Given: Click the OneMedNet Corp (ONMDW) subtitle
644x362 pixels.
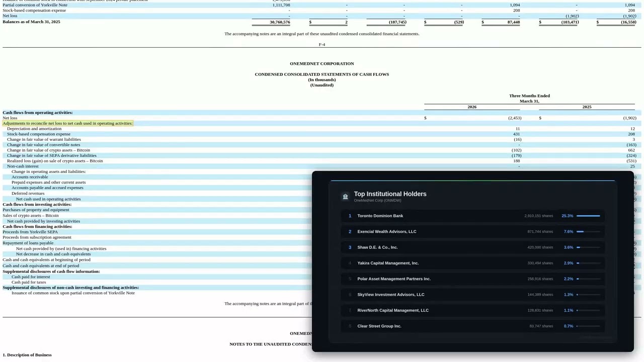Looking at the screenshot, I should (x=377, y=201).
